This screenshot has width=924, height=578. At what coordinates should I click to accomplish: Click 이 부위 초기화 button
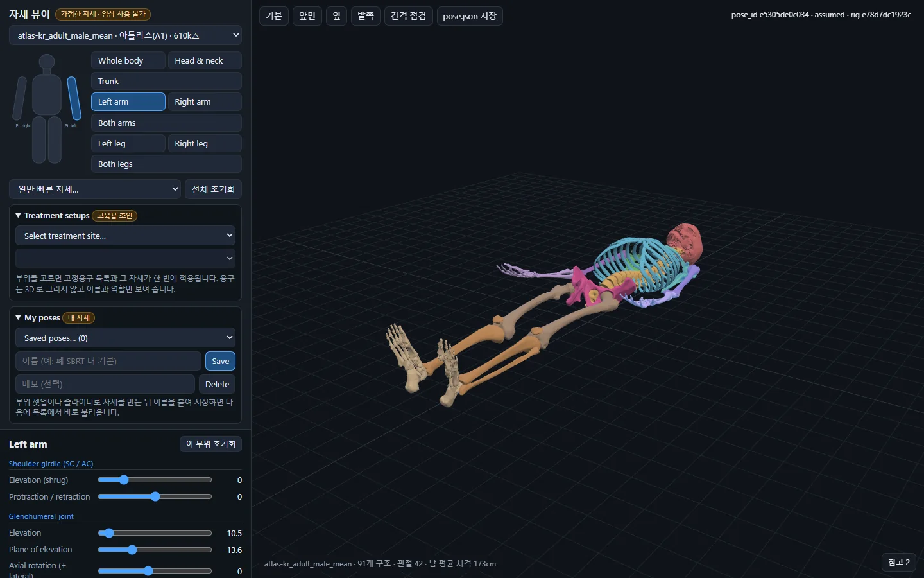(x=211, y=444)
